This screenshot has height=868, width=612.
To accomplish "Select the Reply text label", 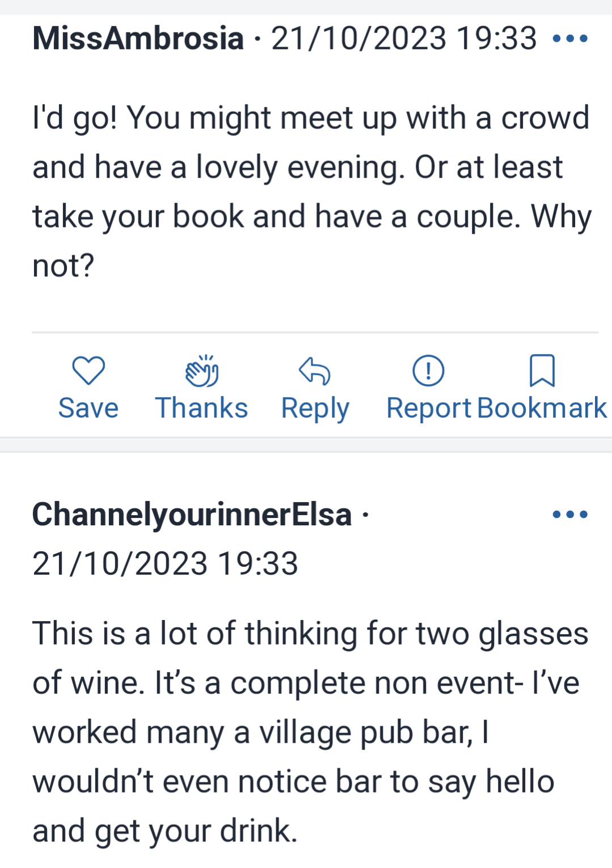I will (315, 408).
